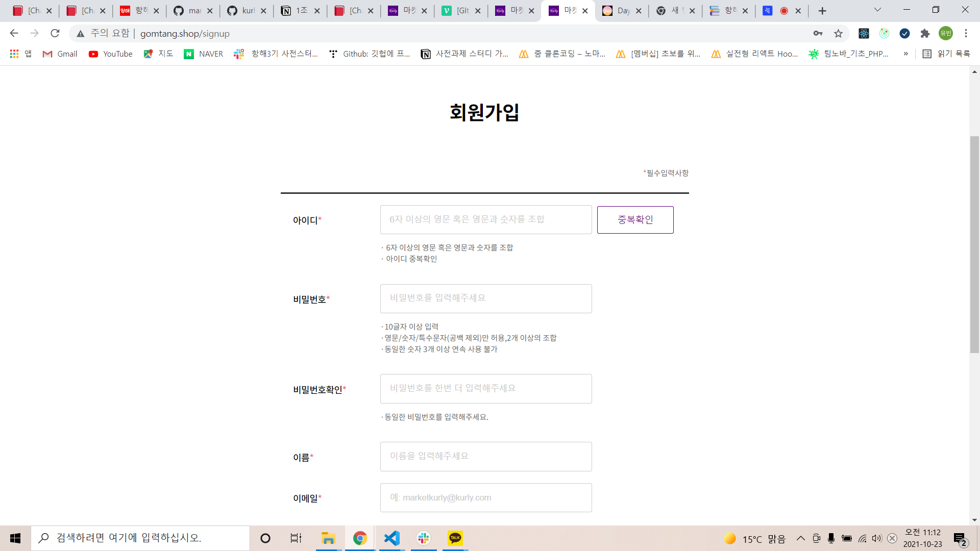Open the Chrome extensions puzzle icon

coord(925,33)
